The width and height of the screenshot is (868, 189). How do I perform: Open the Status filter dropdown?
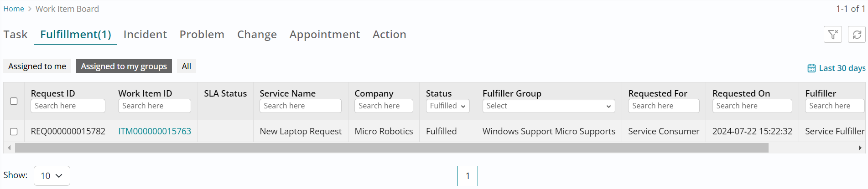click(x=447, y=106)
